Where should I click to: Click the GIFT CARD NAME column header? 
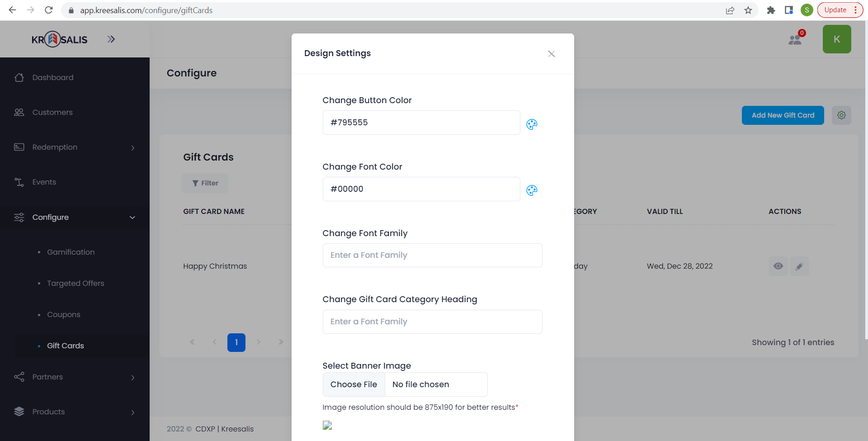coord(214,211)
